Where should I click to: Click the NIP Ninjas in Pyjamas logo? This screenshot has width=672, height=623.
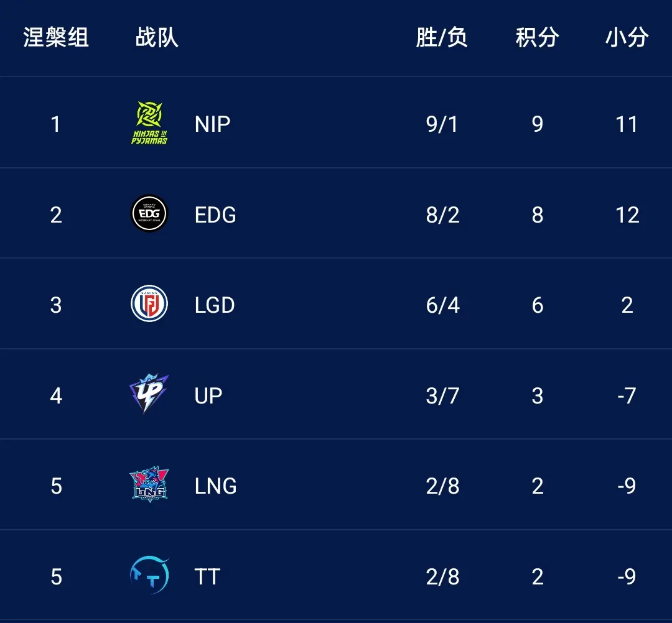[x=149, y=123]
